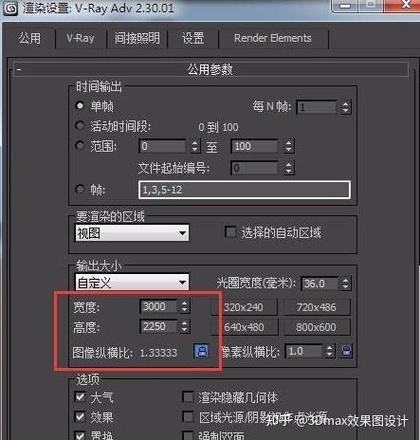Switch to the 公用 tab
This screenshot has width=420, height=440.
29,38
